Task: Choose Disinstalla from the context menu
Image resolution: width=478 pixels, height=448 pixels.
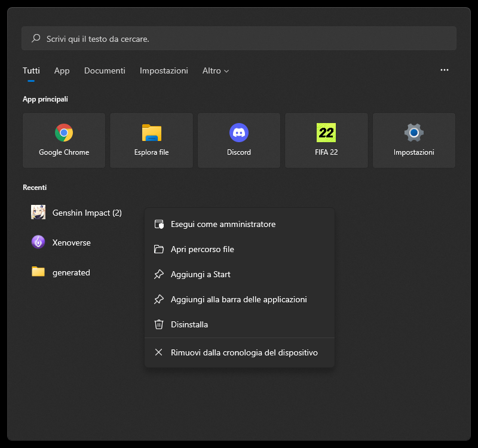Action: (240, 324)
